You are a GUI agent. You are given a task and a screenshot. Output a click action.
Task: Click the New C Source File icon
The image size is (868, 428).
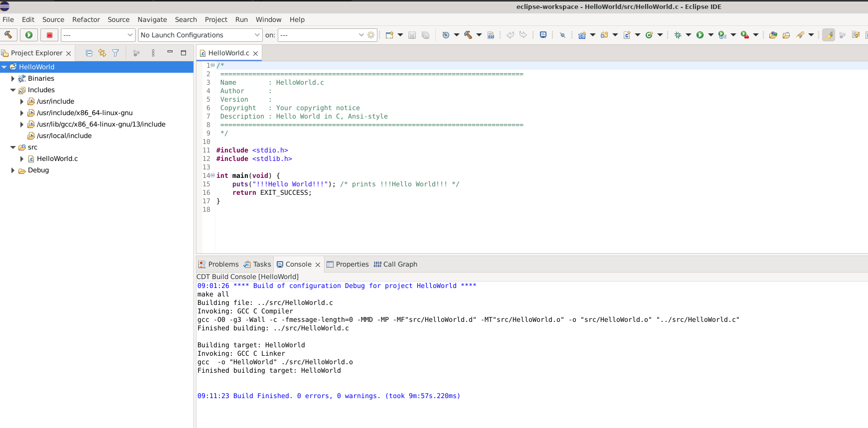627,35
